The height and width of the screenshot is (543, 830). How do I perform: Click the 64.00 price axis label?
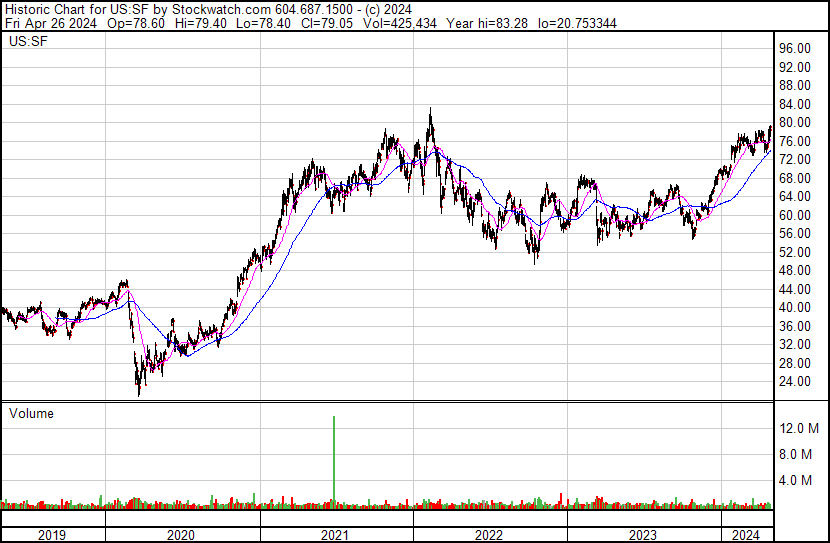(x=795, y=197)
